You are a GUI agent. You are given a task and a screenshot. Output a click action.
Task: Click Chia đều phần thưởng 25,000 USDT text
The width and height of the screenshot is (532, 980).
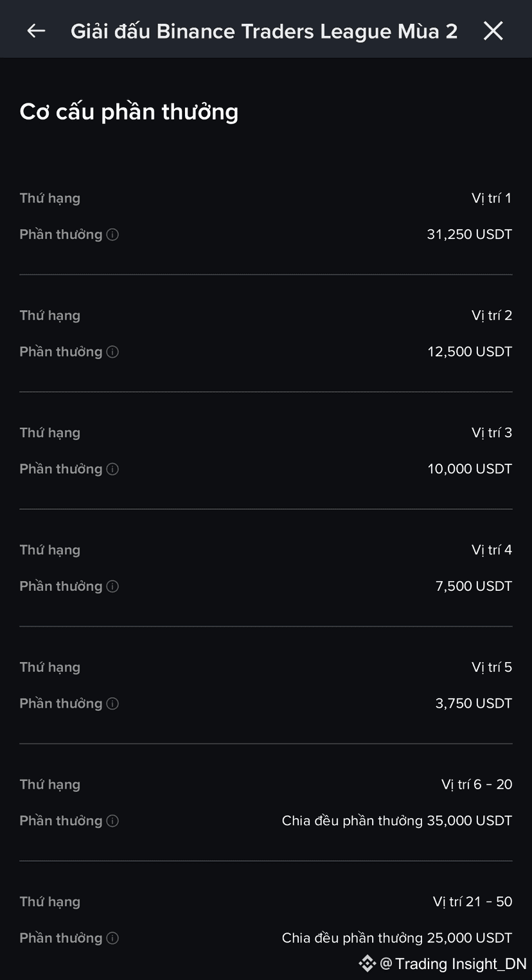click(x=397, y=938)
